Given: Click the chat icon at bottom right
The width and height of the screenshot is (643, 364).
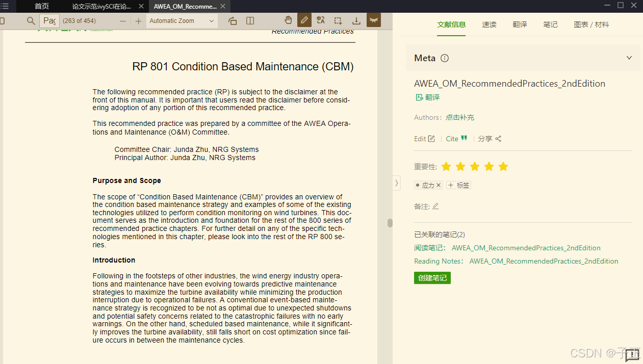Looking at the screenshot, I should tap(632, 355).
